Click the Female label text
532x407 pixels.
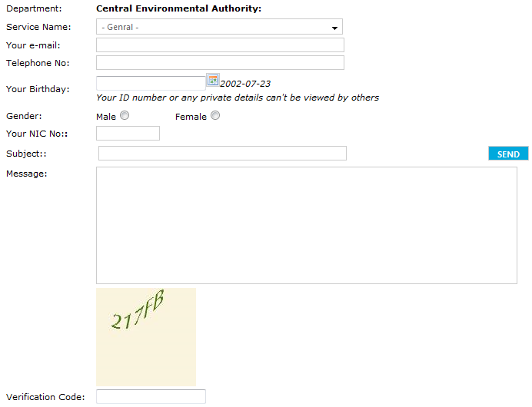pyautogui.click(x=191, y=117)
